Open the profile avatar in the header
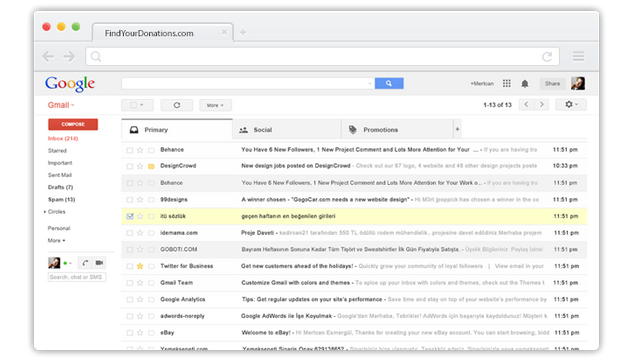640x360 pixels. [578, 83]
